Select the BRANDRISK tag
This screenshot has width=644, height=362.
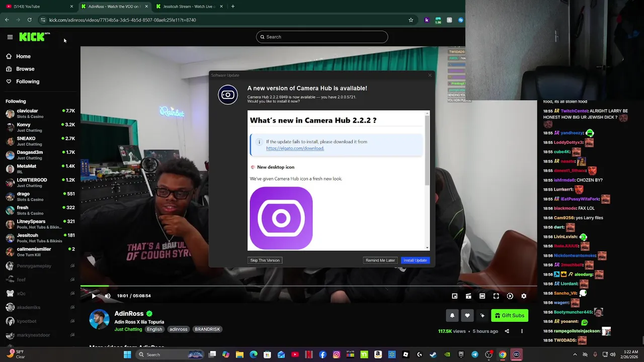click(207, 329)
